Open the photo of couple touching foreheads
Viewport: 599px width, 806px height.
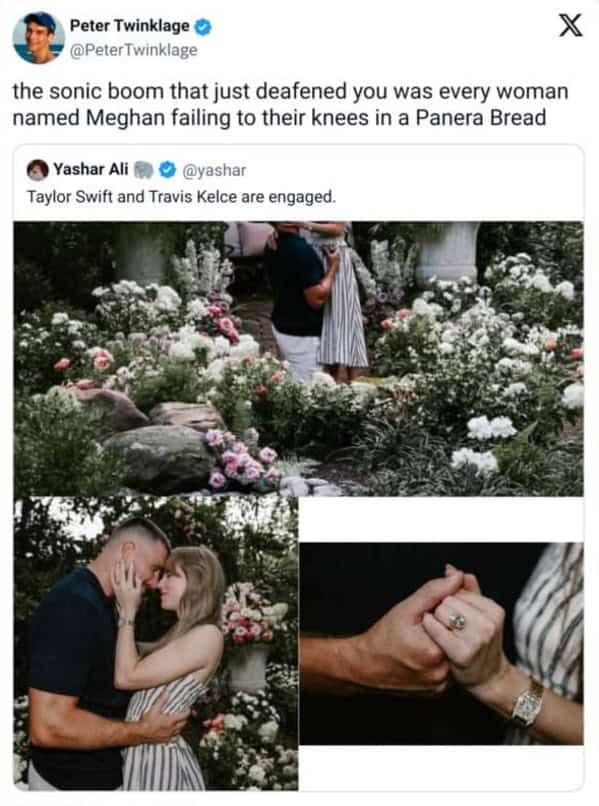(156, 644)
